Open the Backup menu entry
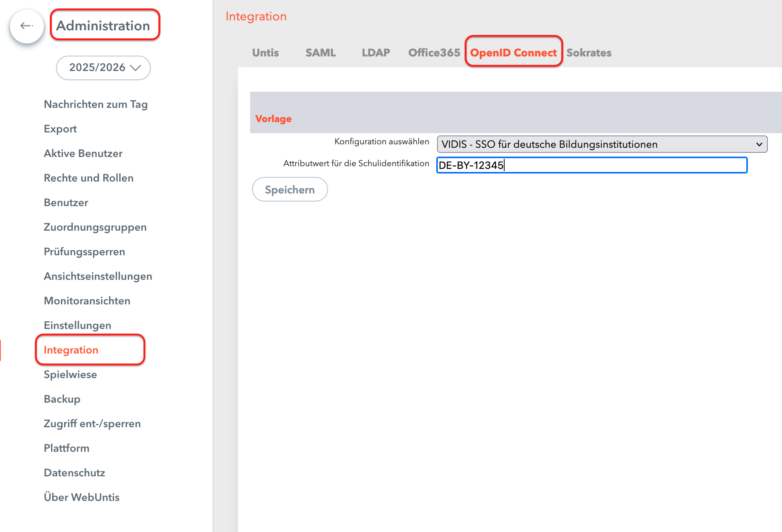 click(62, 399)
